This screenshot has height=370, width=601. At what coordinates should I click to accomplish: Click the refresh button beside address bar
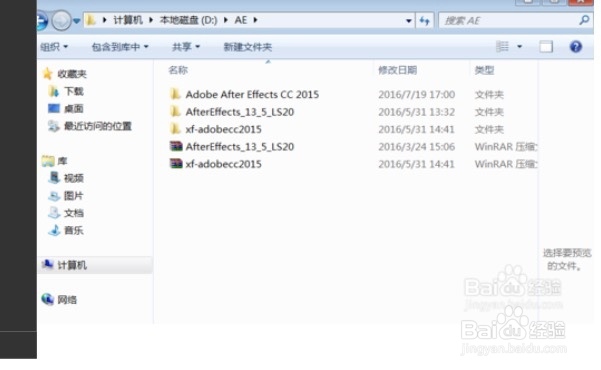424,21
